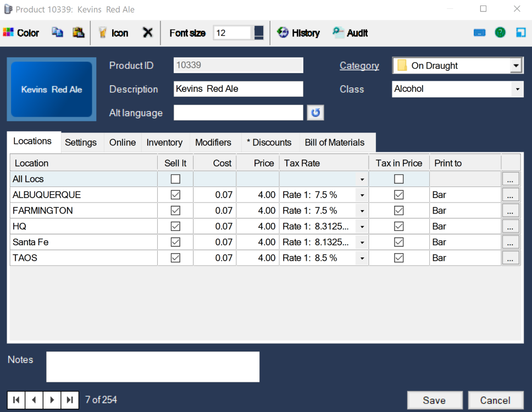Viewport: 532px width, 412px height.
Task: Click the blue window layout icon
Action: 521,32
